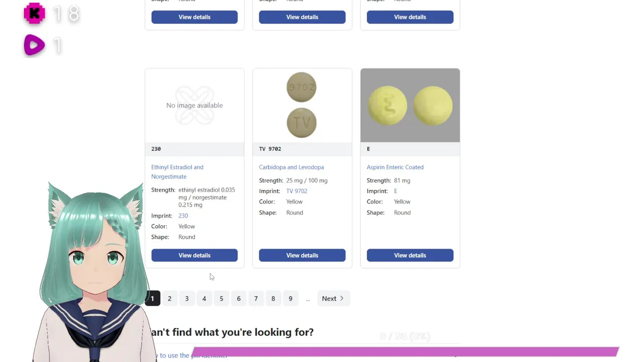Click the heading about finding what you're looking for
This screenshot has width=644, height=362.
[x=232, y=332]
